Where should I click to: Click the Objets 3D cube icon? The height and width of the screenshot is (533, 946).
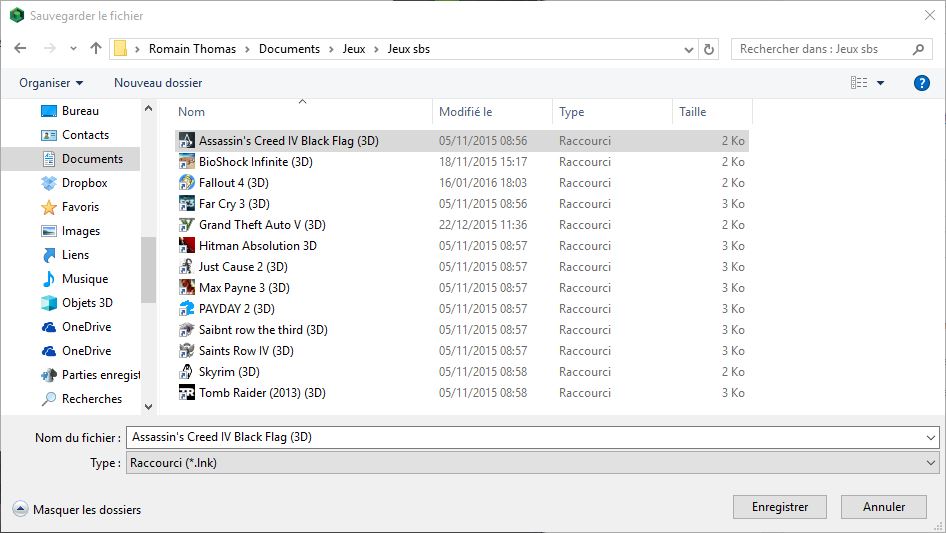tap(48, 303)
